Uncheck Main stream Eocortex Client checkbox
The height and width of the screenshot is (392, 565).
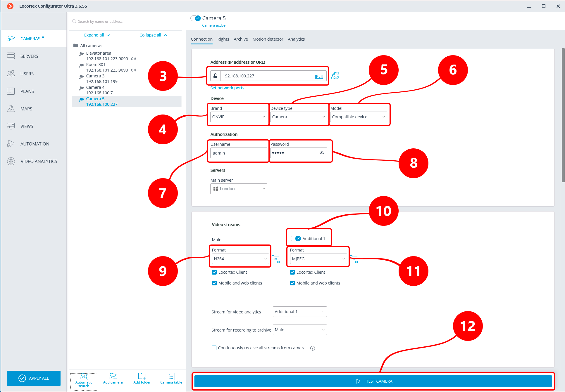(x=214, y=272)
